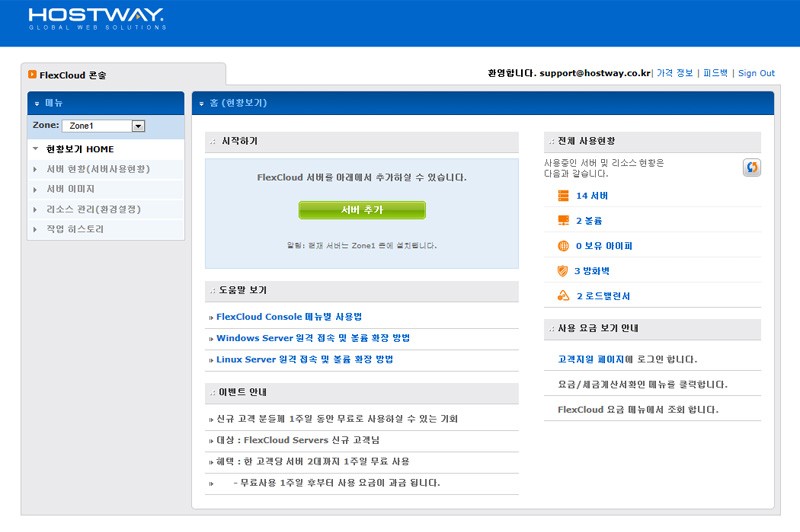
Task: Expand the 서버 현황(서버사용현황) menu arrow
Action: (x=35, y=169)
